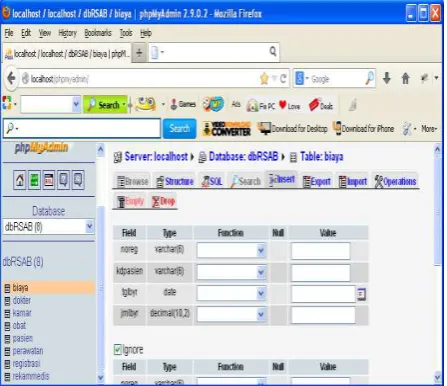Click the Database: dbRSAB breadcrumb link

(243, 157)
